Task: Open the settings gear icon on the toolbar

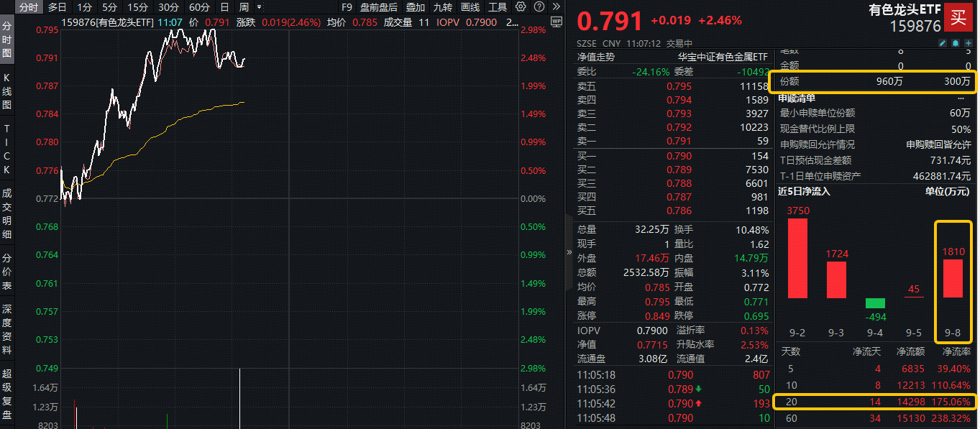Action: pyautogui.click(x=522, y=6)
